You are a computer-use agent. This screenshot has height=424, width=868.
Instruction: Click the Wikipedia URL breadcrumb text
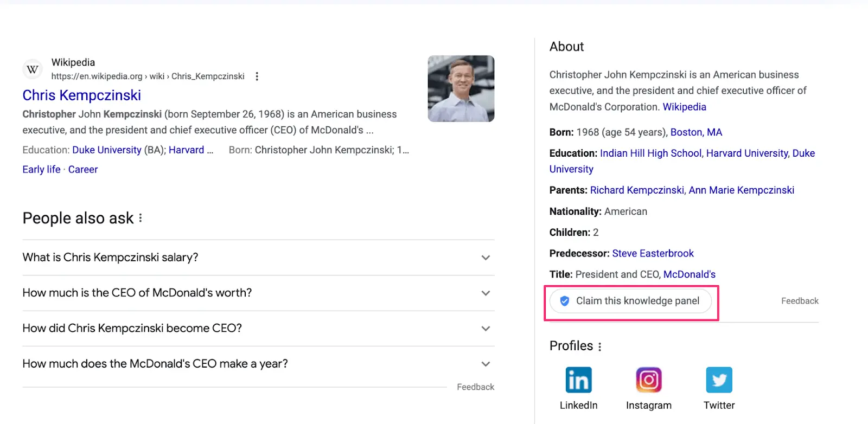148,76
